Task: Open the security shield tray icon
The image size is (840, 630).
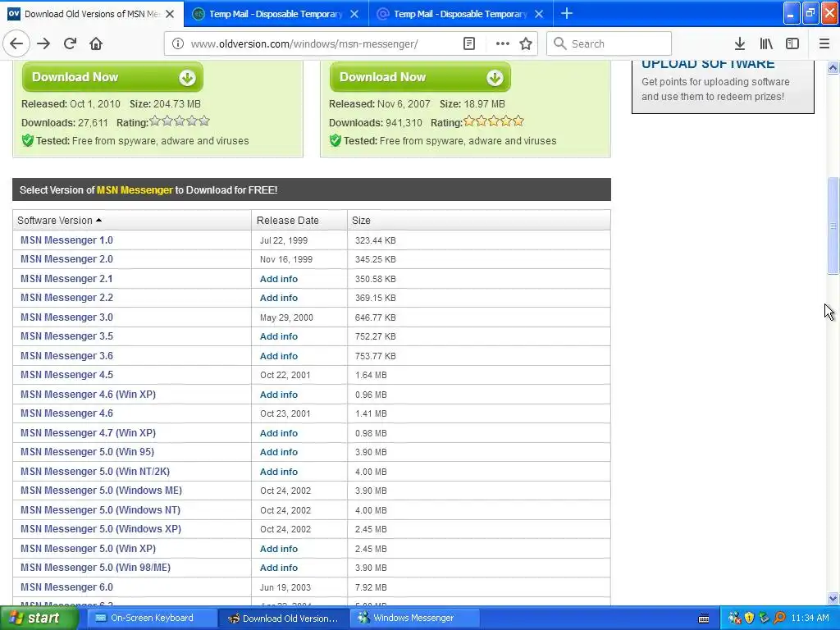Action: [750, 619]
